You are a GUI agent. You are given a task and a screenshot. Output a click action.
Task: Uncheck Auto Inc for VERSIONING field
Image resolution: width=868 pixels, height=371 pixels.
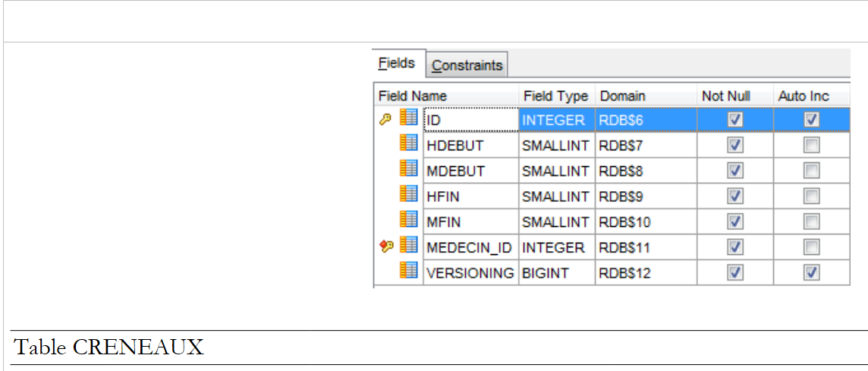pyautogui.click(x=811, y=273)
